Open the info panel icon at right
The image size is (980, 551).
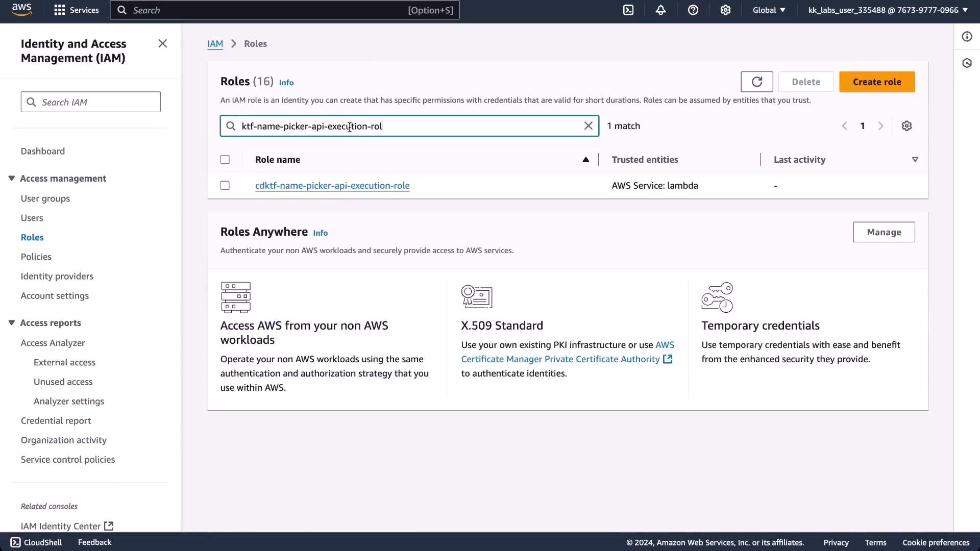point(967,37)
